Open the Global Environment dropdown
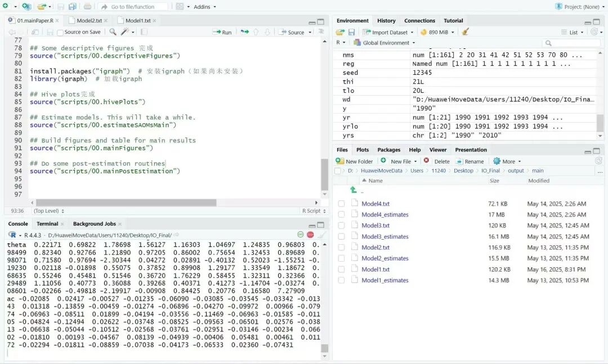Image resolution: width=608 pixels, height=364 pixels. coord(385,43)
